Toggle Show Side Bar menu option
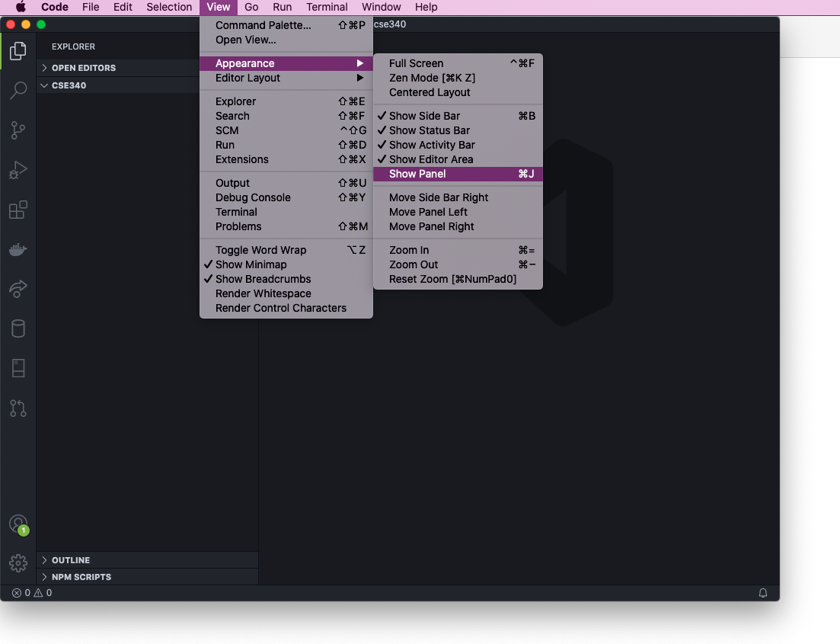Screen dimensions: 840x644 point(424,116)
